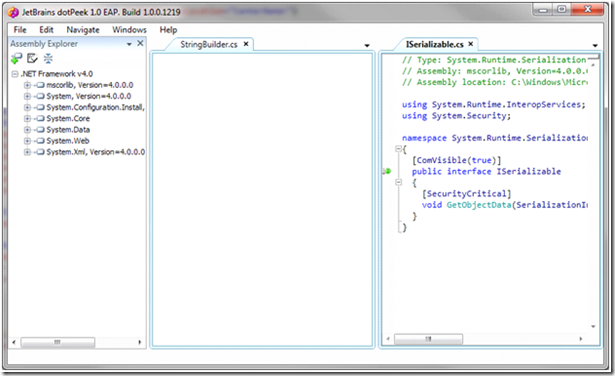Expand the System, Version=4.0.0.0 node
Viewport: 615px width, 376px height.
[27, 96]
